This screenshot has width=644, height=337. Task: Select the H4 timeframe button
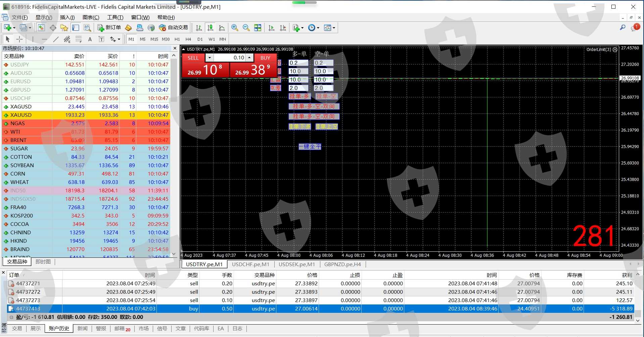pos(188,39)
